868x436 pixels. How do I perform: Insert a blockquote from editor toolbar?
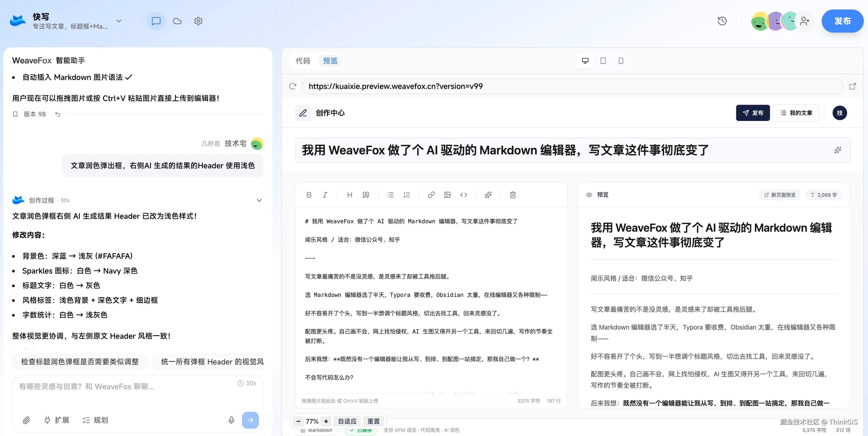(x=366, y=195)
